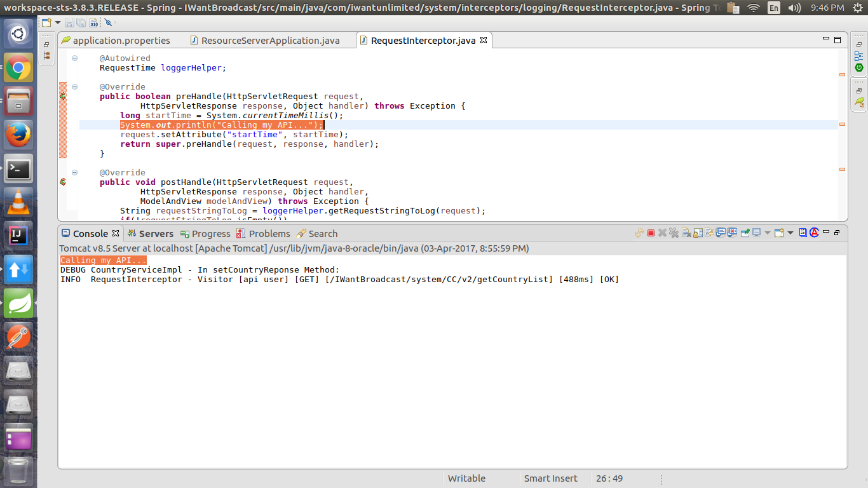Open the New wizard dropdown arrow
The image size is (868, 488).
pyautogui.click(x=58, y=23)
